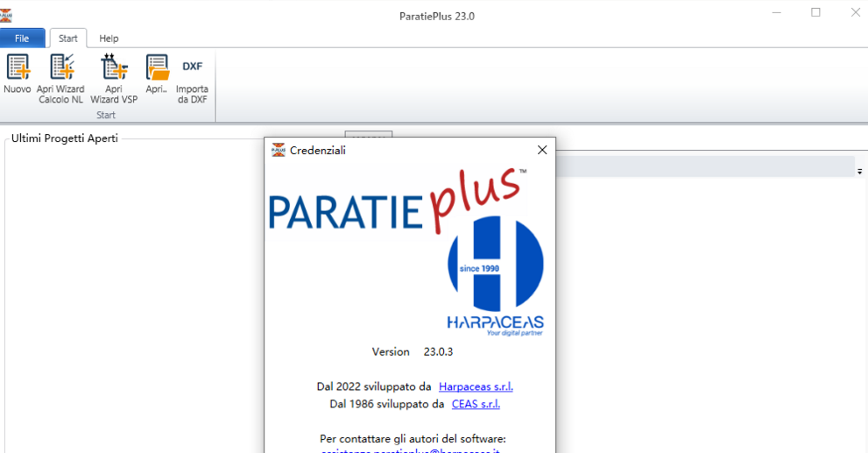
Task: Close the ParatiePlus main window
Action: coord(855,13)
